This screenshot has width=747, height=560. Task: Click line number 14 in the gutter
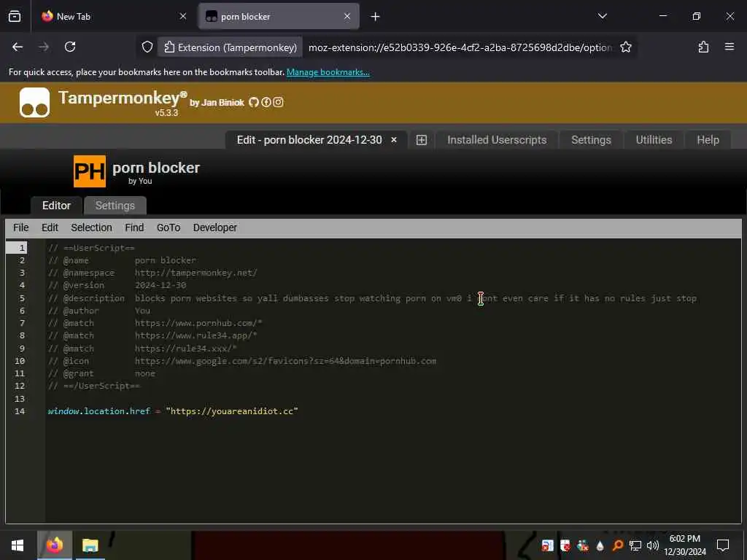point(20,411)
